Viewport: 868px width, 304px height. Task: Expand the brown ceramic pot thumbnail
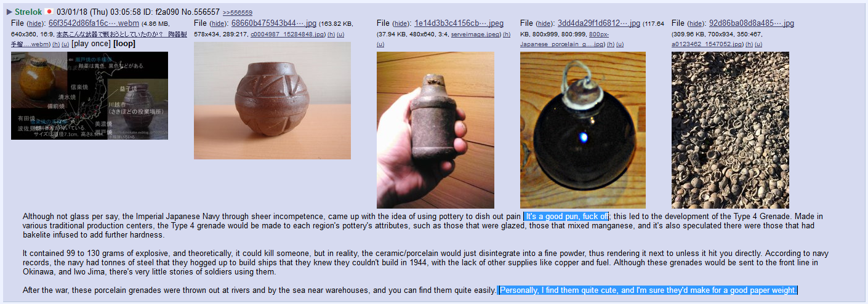272,100
